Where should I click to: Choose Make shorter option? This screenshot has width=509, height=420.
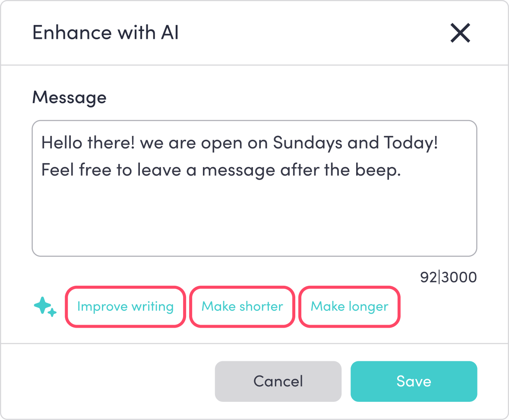point(242,306)
